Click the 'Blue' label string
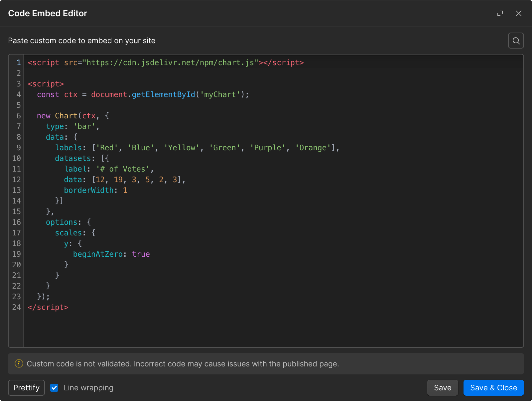Screen dimensions: 532x401 [x=141, y=148]
